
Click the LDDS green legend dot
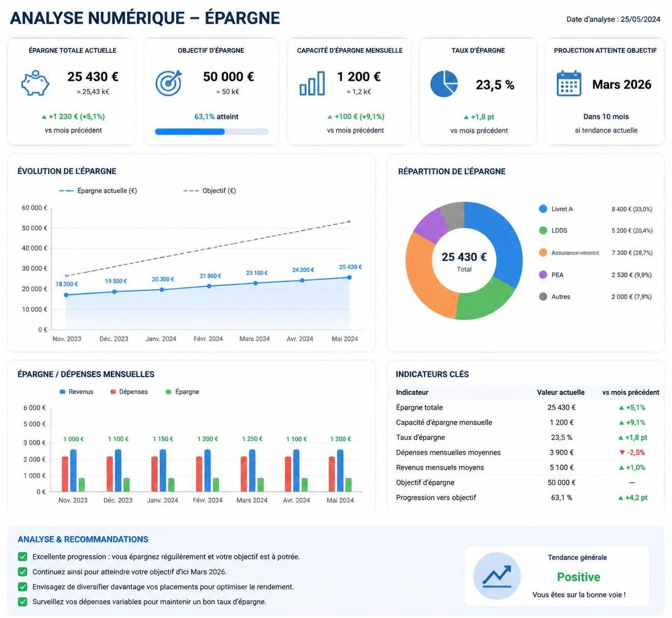click(x=543, y=231)
